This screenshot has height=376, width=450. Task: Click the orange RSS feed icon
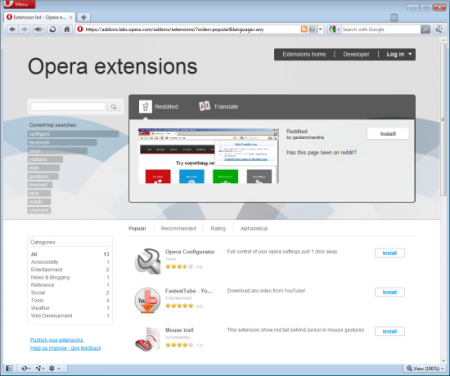point(304,29)
